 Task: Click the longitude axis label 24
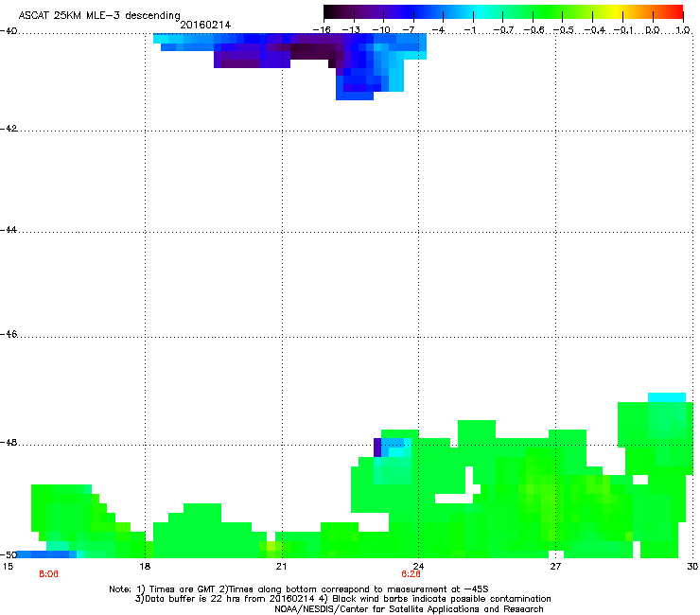tap(418, 567)
